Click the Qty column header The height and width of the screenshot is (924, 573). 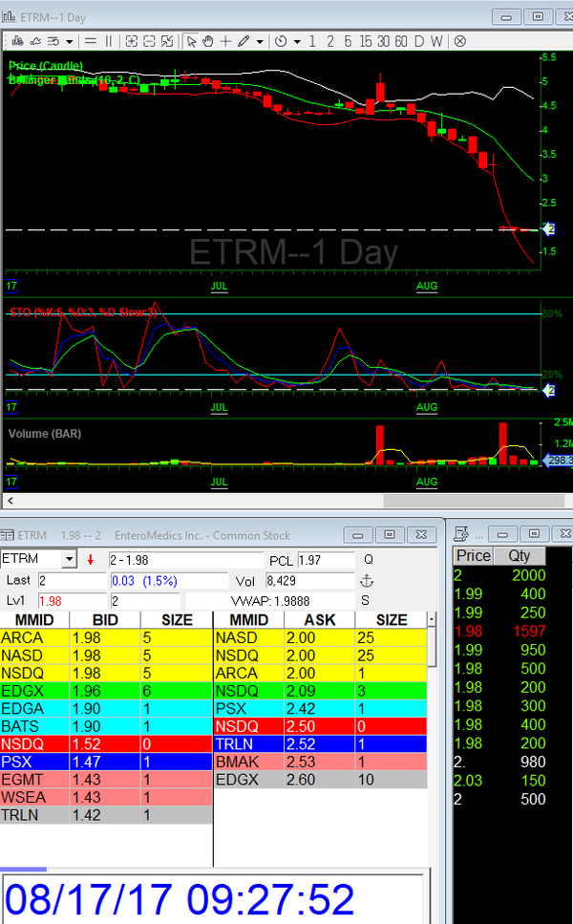click(x=520, y=556)
